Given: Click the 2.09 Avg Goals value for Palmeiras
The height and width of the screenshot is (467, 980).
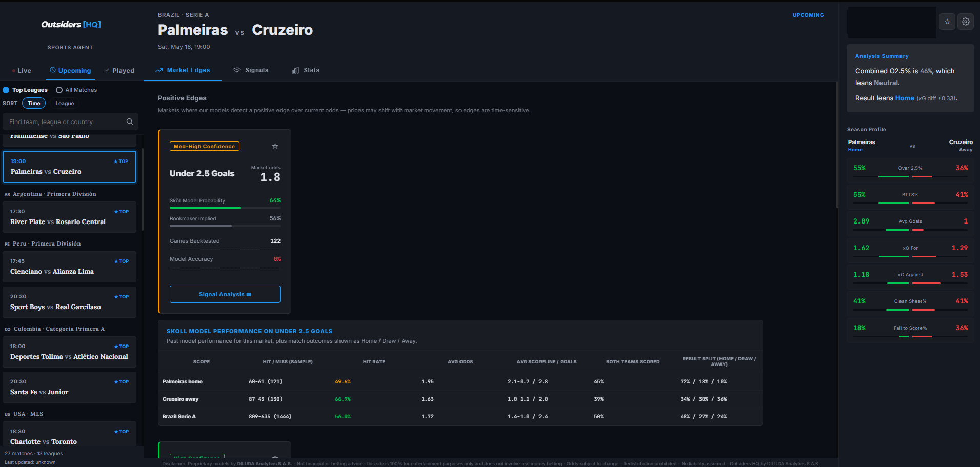Looking at the screenshot, I should pyautogui.click(x=862, y=221).
